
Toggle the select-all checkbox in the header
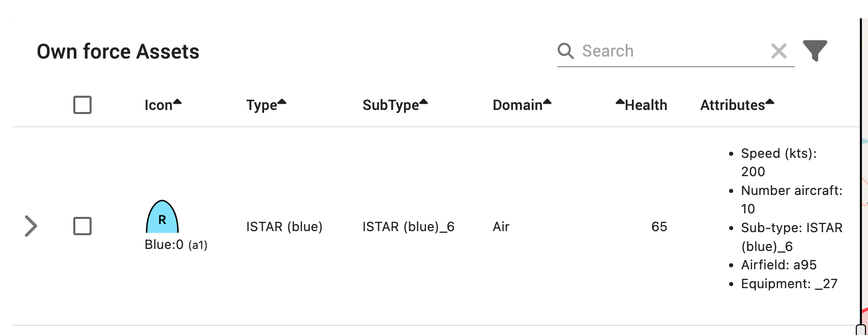tap(82, 105)
